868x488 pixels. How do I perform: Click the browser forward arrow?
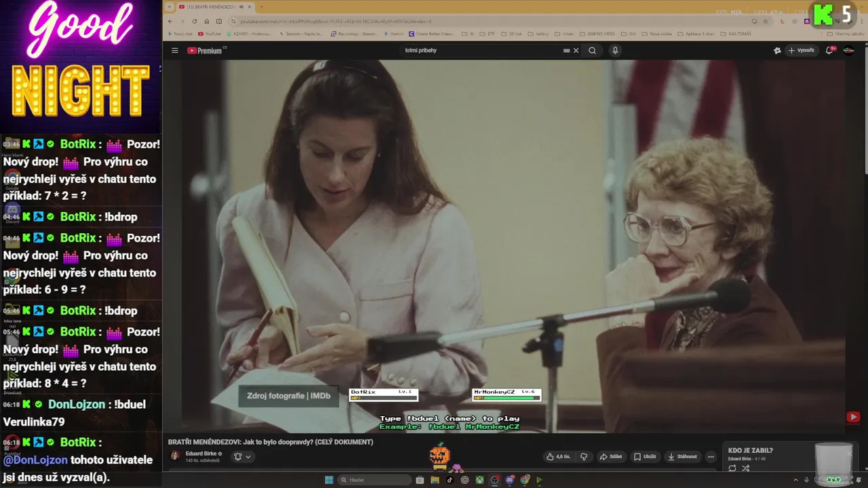tap(182, 21)
